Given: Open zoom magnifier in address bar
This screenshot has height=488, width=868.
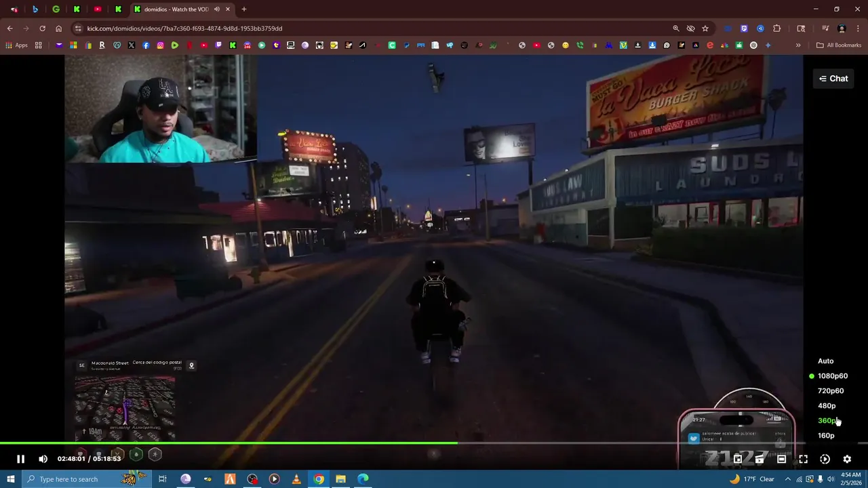Looking at the screenshot, I should [x=676, y=28].
